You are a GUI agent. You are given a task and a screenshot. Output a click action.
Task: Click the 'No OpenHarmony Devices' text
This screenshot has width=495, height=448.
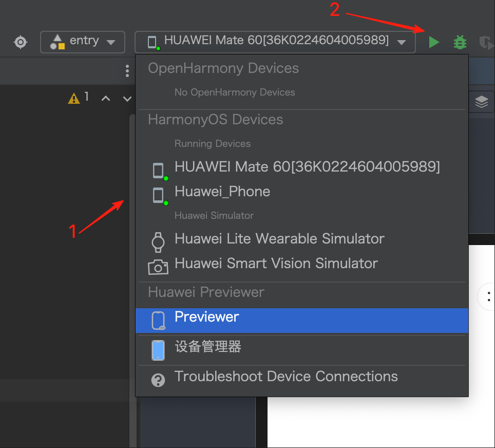pyautogui.click(x=235, y=92)
